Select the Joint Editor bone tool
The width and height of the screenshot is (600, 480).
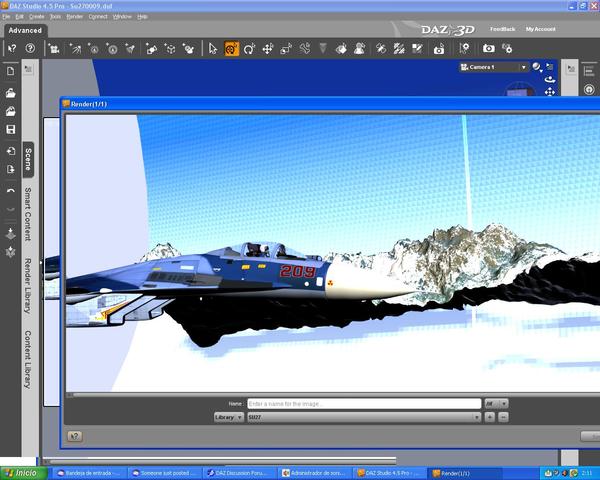(381, 49)
